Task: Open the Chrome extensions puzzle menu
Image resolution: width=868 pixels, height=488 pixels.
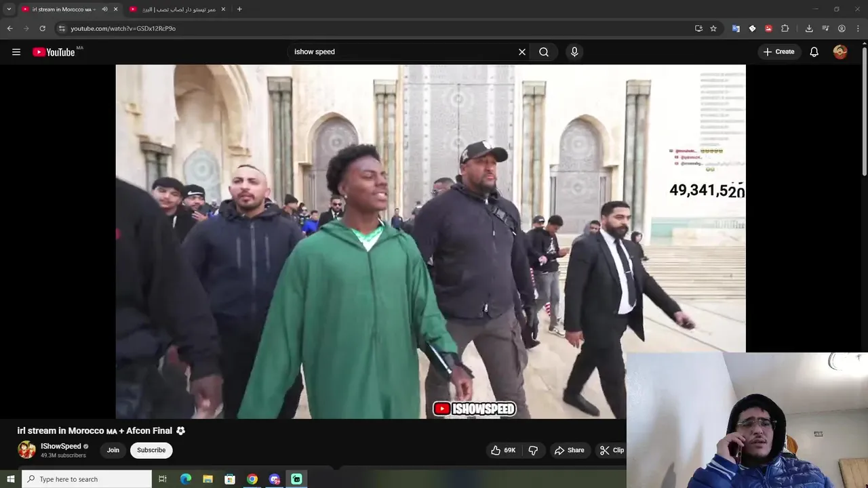Action: 785,28
